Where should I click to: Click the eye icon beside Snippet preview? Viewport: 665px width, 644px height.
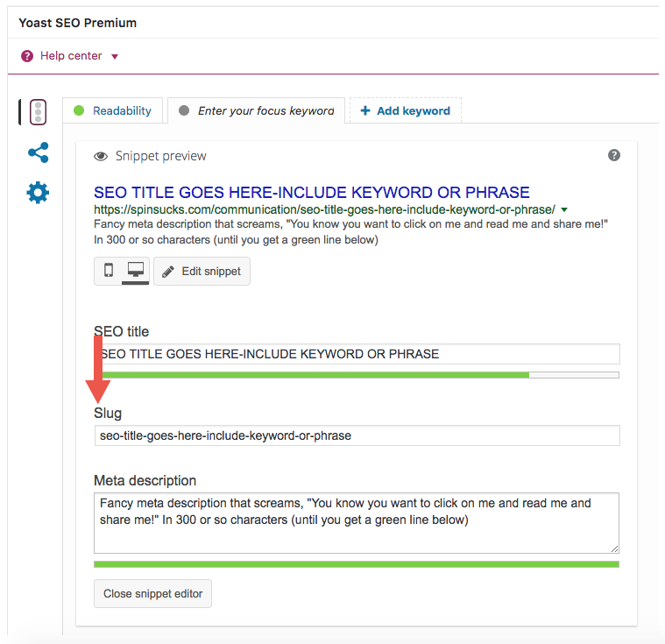click(101, 156)
